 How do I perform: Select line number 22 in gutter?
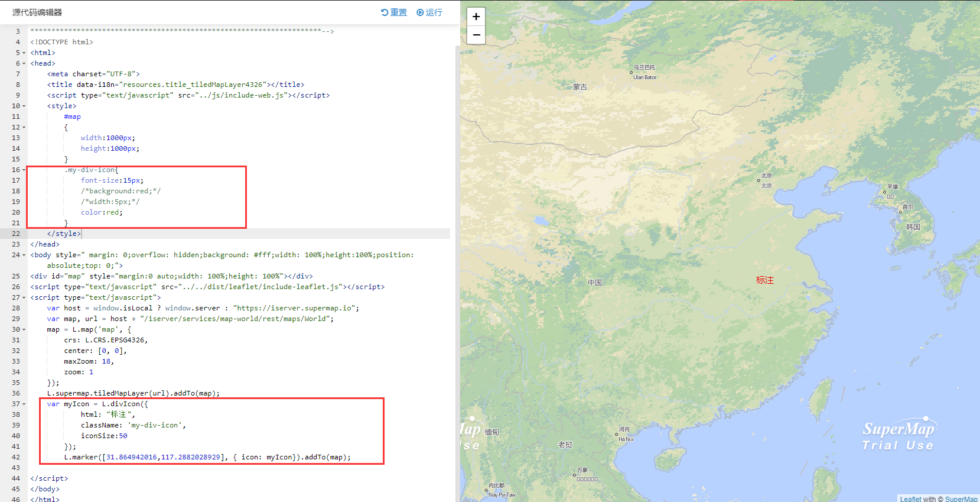pyautogui.click(x=15, y=234)
